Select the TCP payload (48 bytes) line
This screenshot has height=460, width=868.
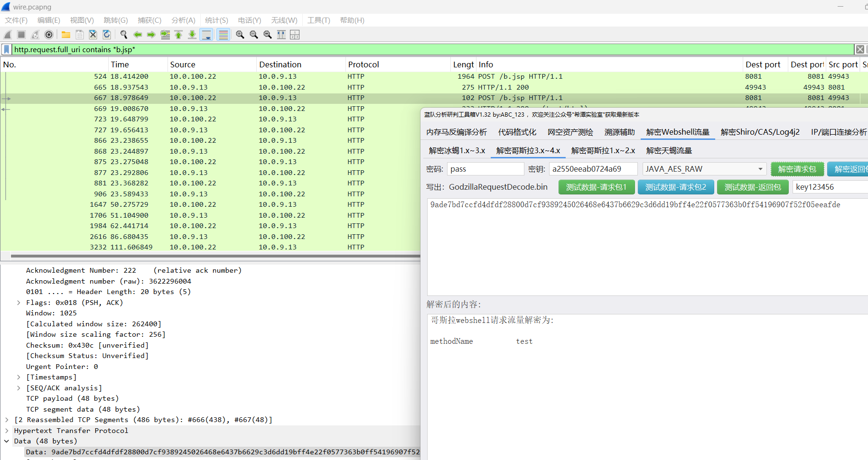73,398
